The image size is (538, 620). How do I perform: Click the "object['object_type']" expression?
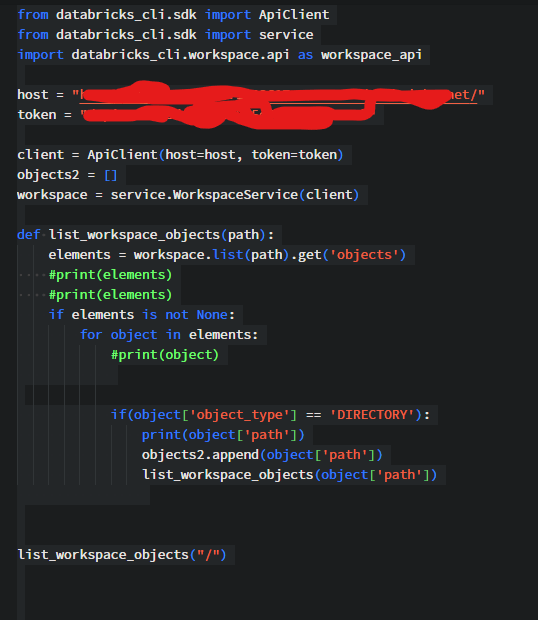pyautogui.click(x=215, y=415)
